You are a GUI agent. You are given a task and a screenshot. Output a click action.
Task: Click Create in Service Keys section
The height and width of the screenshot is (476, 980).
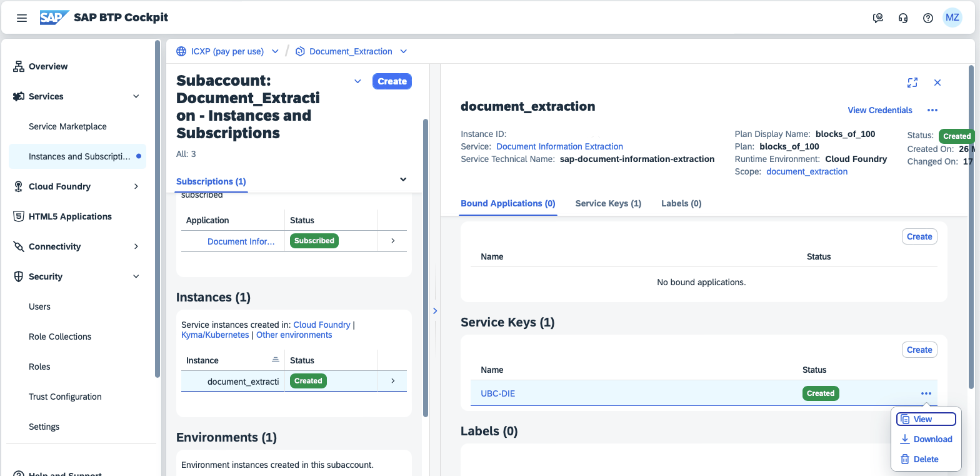(919, 350)
